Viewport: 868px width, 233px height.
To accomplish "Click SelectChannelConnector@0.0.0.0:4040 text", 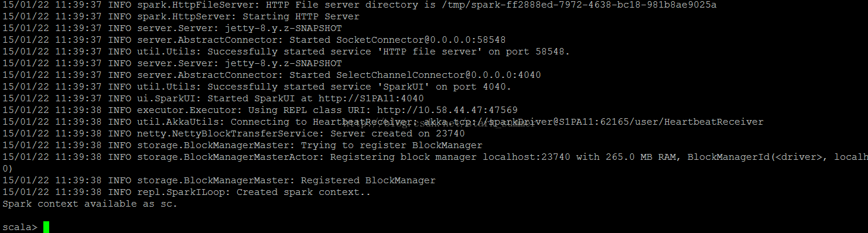I will point(438,75).
